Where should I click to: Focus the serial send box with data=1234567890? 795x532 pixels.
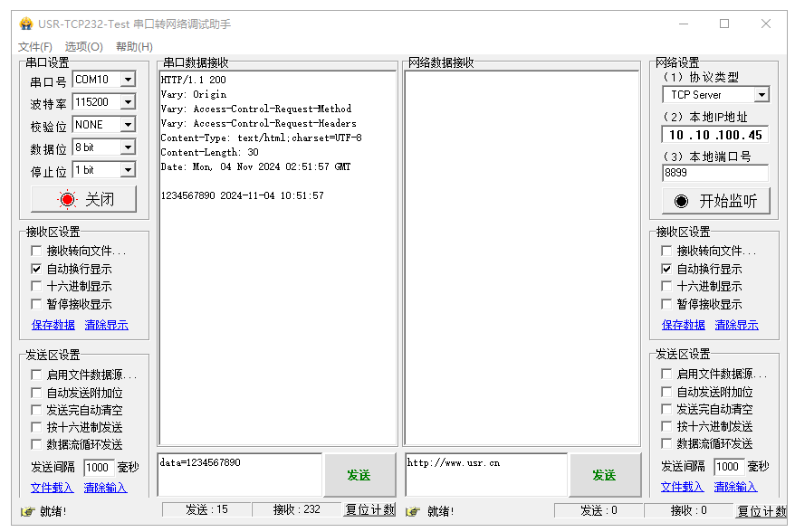tap(240, 475)
